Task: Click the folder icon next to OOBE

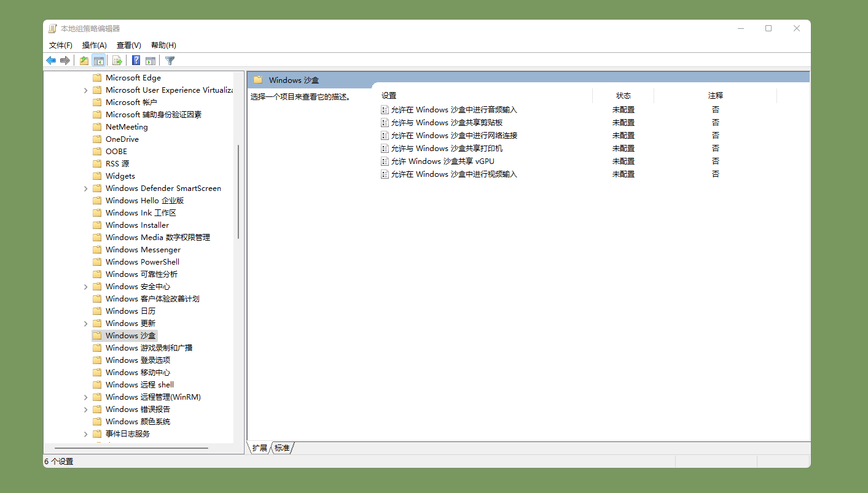Action: (x=97, y=152)
